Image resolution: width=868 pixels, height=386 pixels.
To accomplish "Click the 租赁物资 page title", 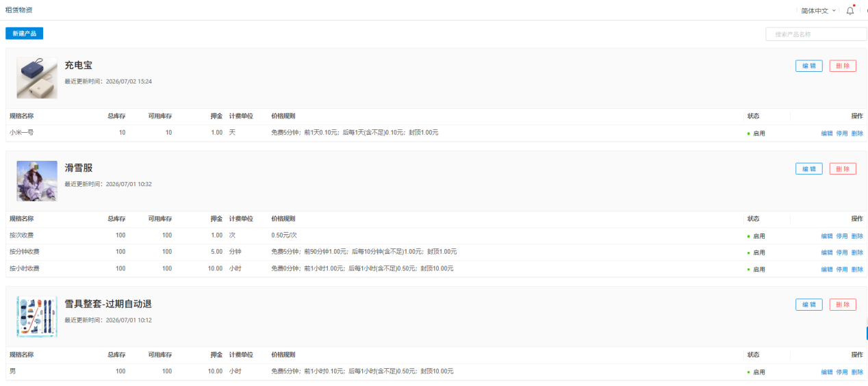I will [x=18, y=10].
